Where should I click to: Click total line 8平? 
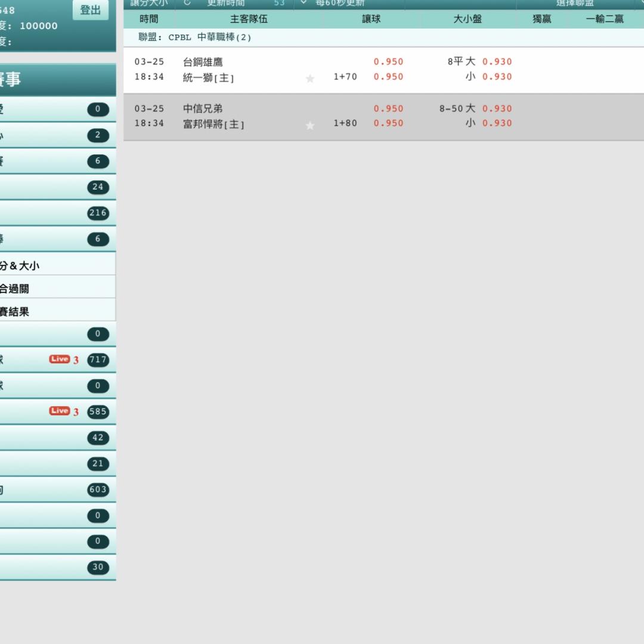(455, 61)
